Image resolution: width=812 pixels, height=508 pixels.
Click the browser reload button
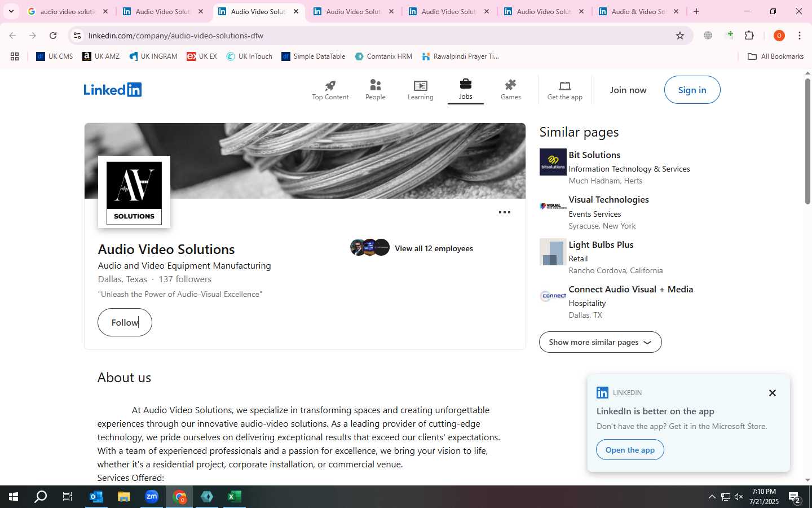click(53, 36)
